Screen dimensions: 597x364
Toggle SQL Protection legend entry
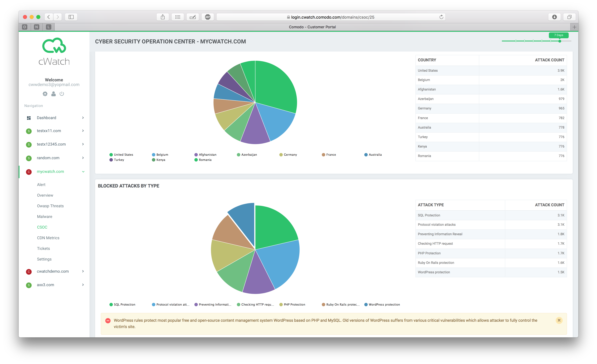[122, 304]
